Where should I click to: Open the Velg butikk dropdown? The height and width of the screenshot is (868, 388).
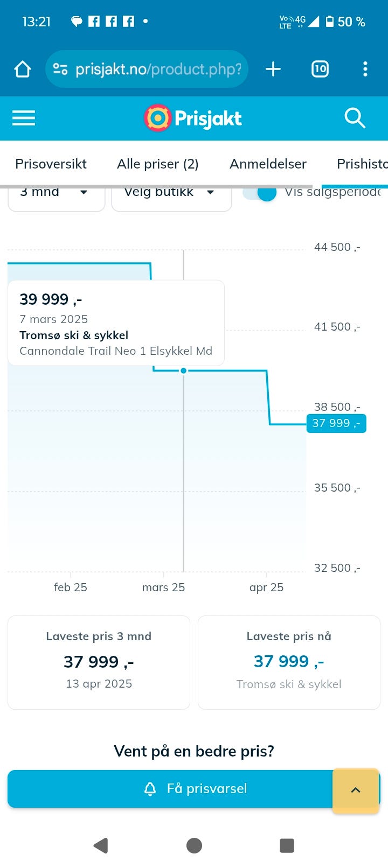point(171,195)
